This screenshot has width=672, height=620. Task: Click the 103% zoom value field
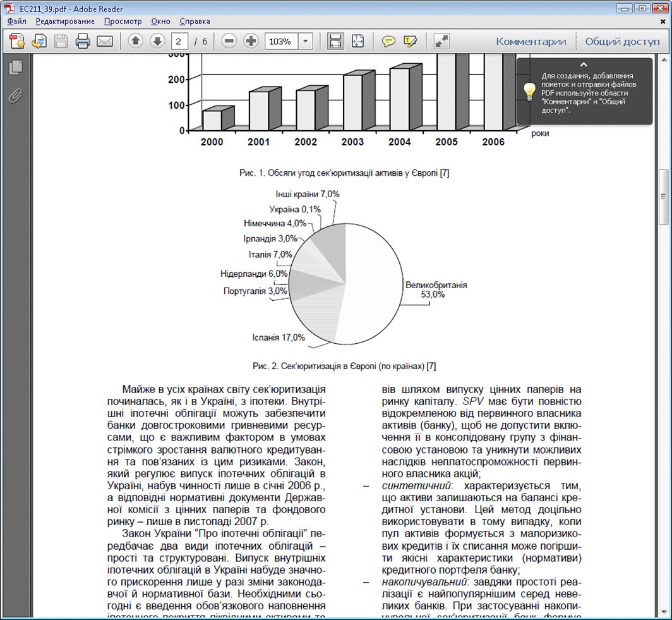[282, 41]
